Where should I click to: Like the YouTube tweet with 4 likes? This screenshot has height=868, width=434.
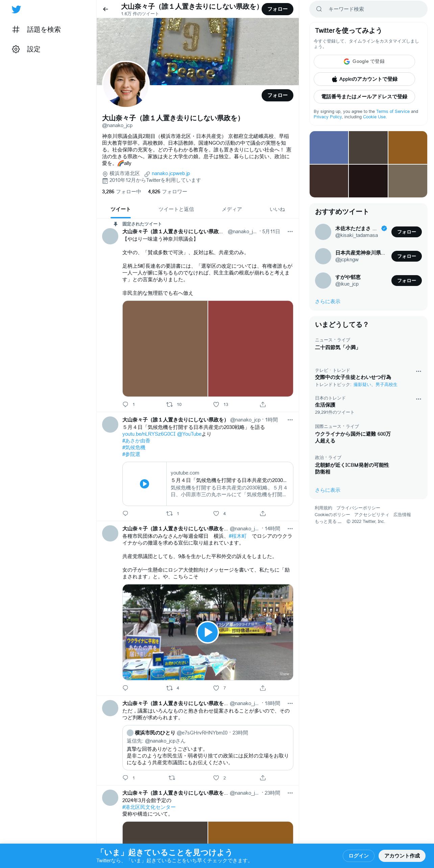pyautogui.click(x=216, y=513)
